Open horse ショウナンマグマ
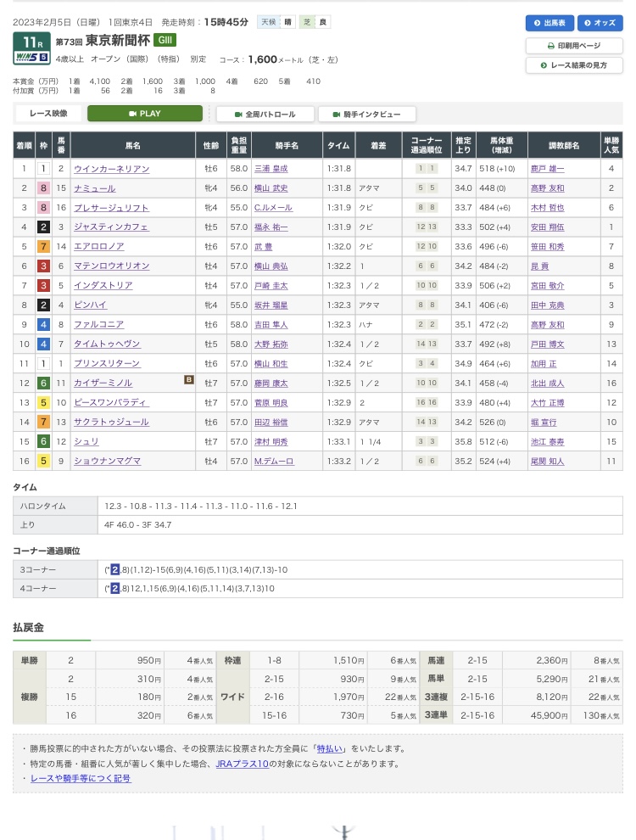Viewport: 636px width, 840px height. point(107,462)
